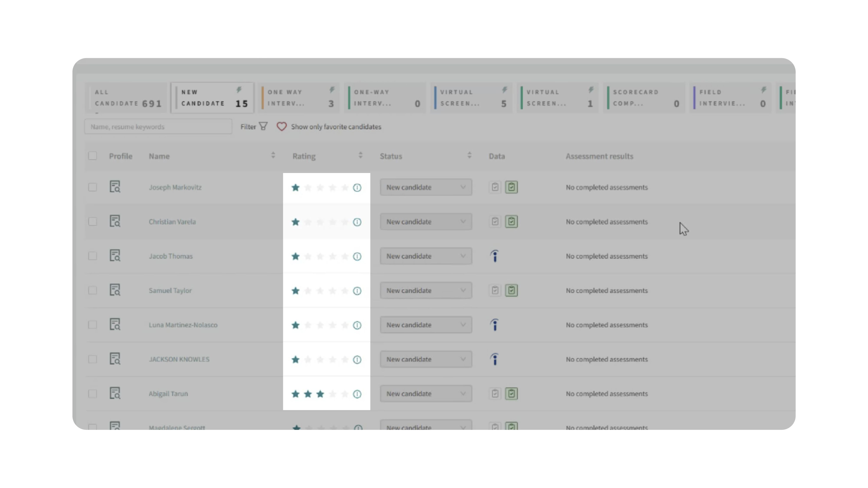Click rating info icon for Christian Varela
The image size is (868, 488).
357,222
